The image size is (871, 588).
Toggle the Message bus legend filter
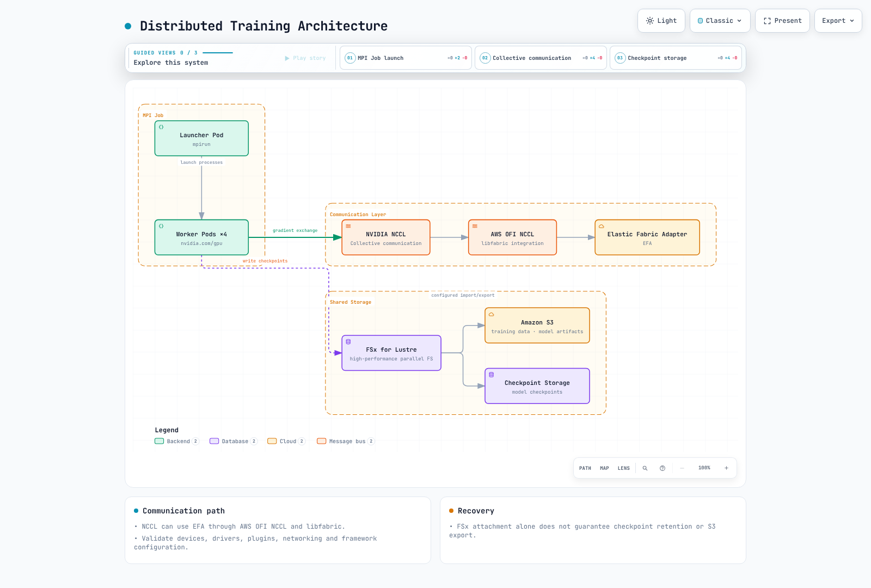coord(346,442)
